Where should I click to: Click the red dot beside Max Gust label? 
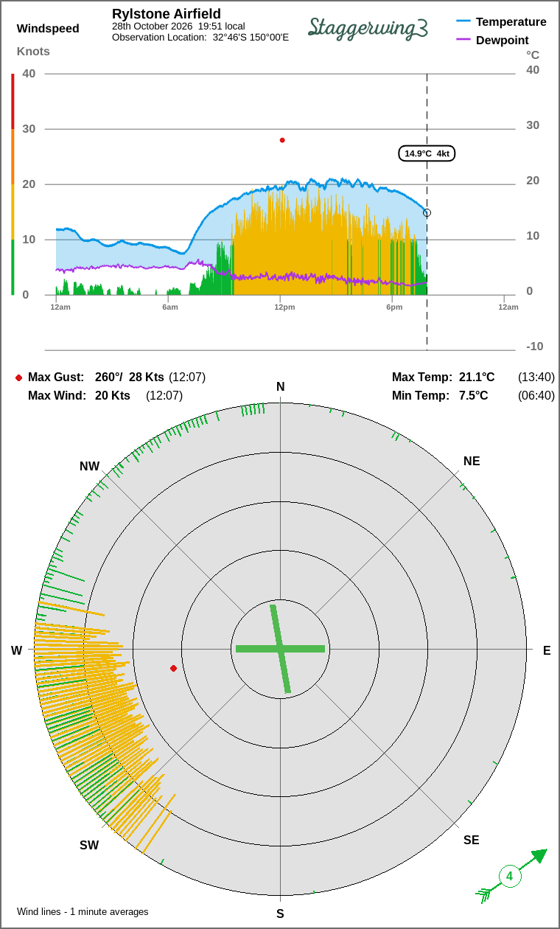(x=18, y=377)
